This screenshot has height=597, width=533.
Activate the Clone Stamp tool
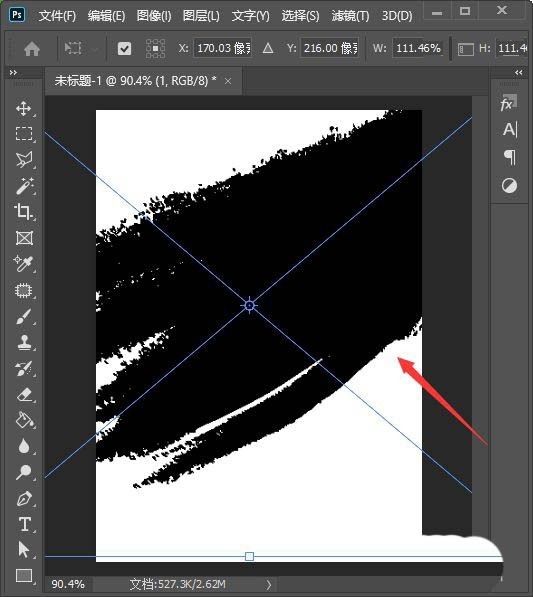[24, 342]
